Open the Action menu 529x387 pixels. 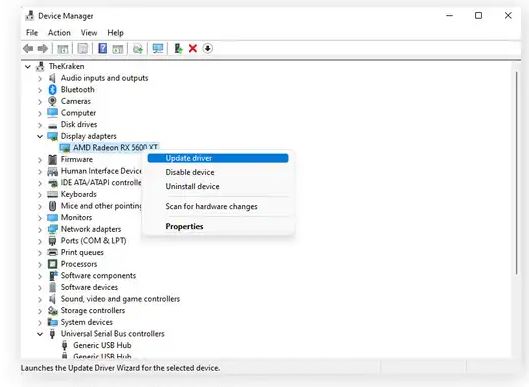59,33
